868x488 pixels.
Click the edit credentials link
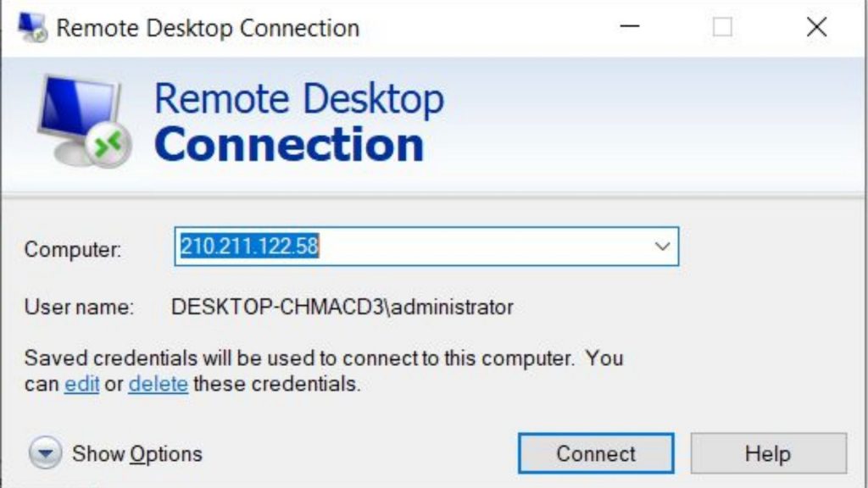click(x=82, y=384)
